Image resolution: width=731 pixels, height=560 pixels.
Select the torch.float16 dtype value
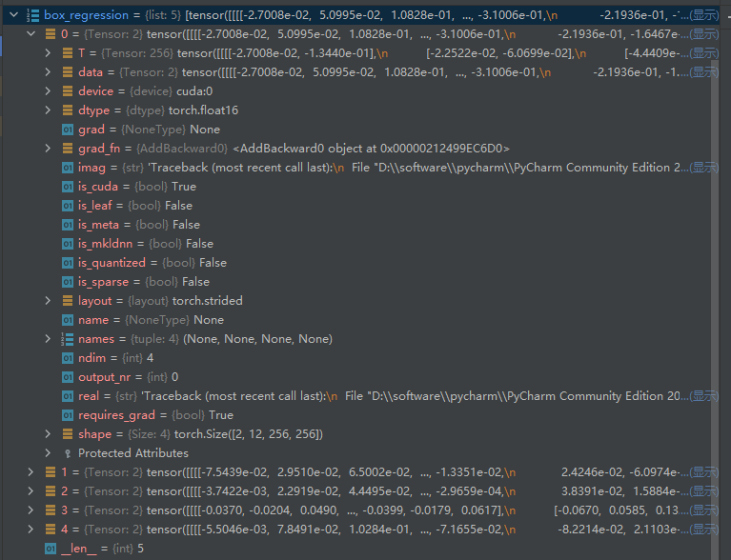(x=203, y=110)
